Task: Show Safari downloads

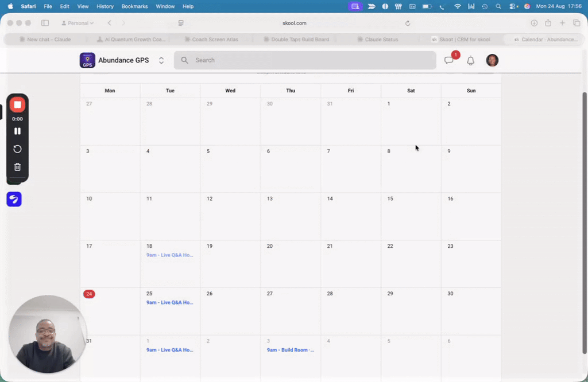Action: 534,23
